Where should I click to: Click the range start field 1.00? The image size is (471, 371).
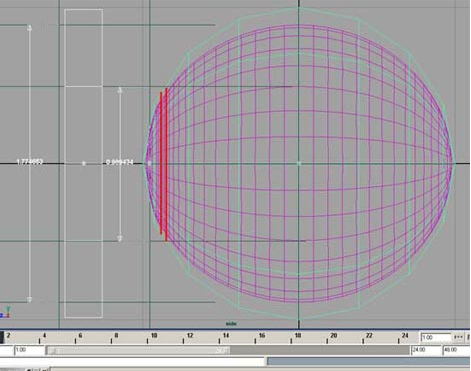click(30, 350)
